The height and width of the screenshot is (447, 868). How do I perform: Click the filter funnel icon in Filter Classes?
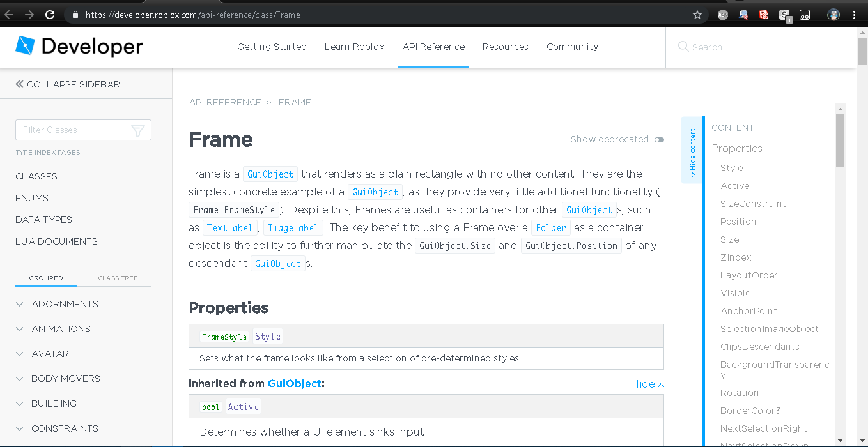pos(137,130)
